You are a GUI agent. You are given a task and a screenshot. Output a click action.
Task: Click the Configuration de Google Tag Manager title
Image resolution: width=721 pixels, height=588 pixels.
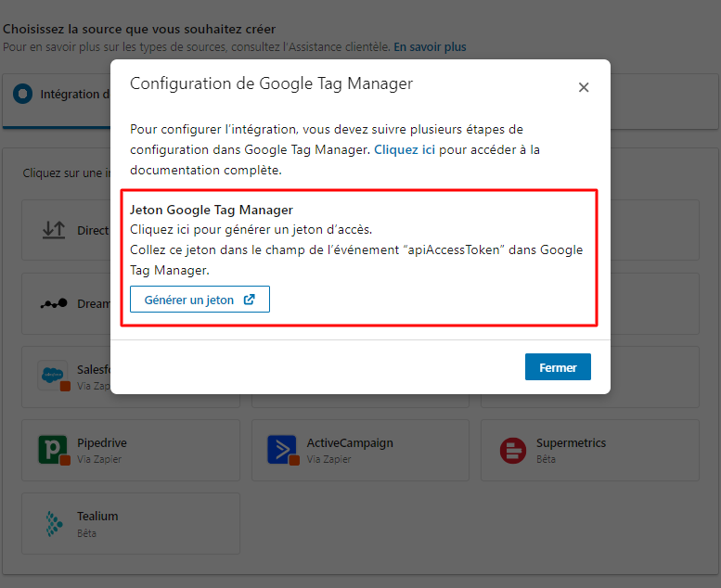point(271,83)
